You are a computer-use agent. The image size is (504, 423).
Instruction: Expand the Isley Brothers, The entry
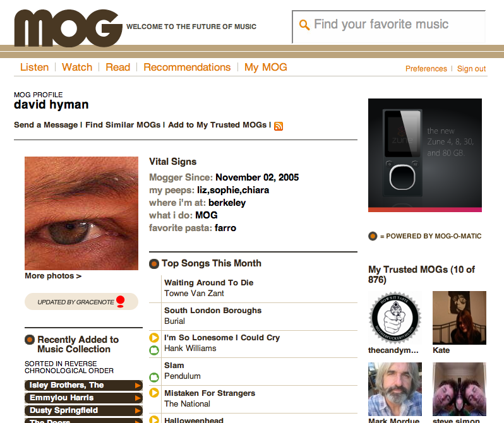coord(138,385)
